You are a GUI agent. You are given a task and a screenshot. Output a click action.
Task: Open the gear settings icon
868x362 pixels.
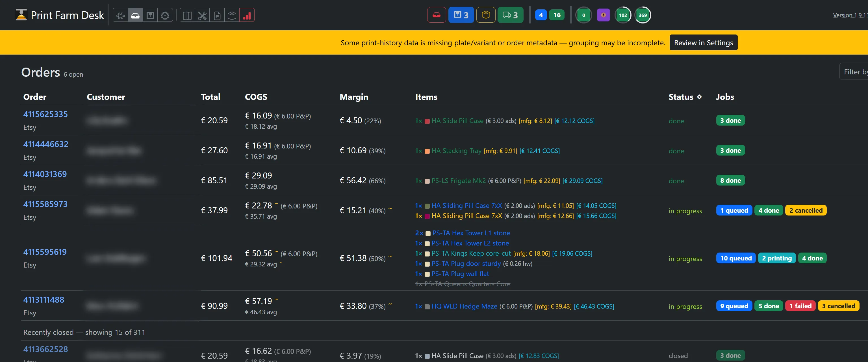(x=165, y=15)
